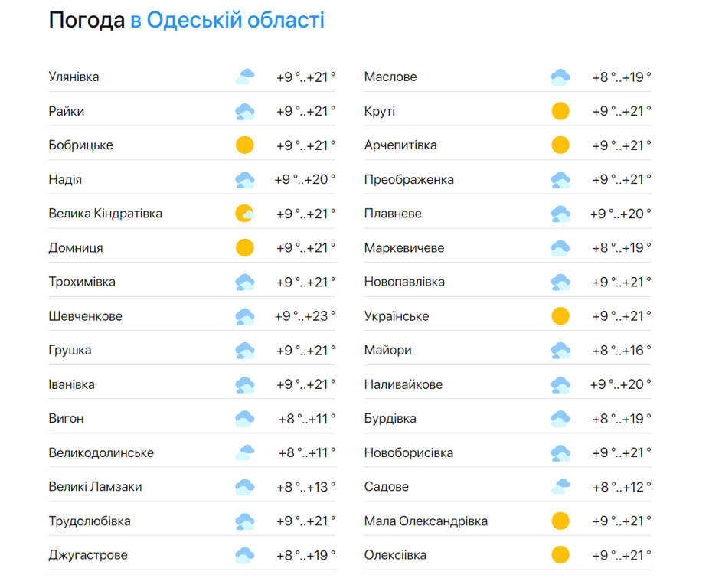The image size is (722, 588).
Task: Click partly cloudy icon for Велика Кіндратівка
Action: 245,214
